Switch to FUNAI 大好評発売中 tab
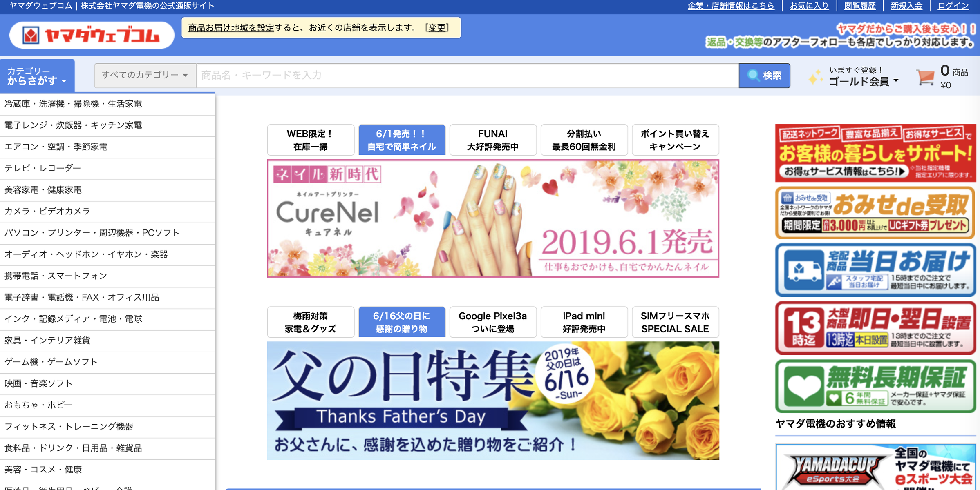 [x=493, y=140]
